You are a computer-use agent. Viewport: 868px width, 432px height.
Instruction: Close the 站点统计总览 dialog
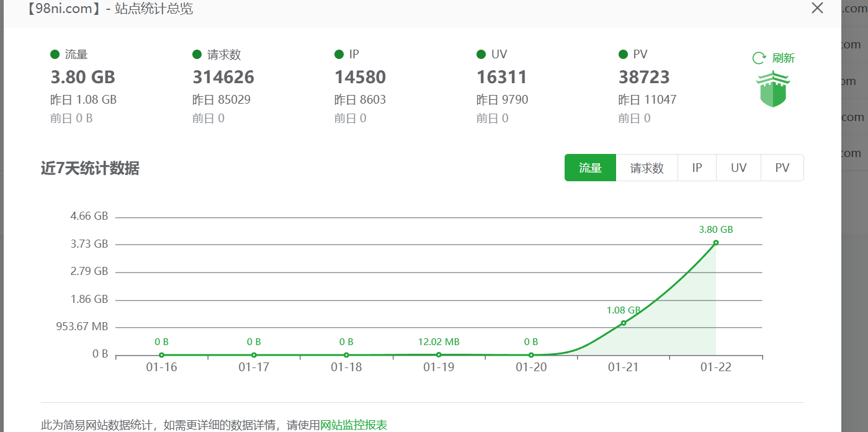(817, 8)
